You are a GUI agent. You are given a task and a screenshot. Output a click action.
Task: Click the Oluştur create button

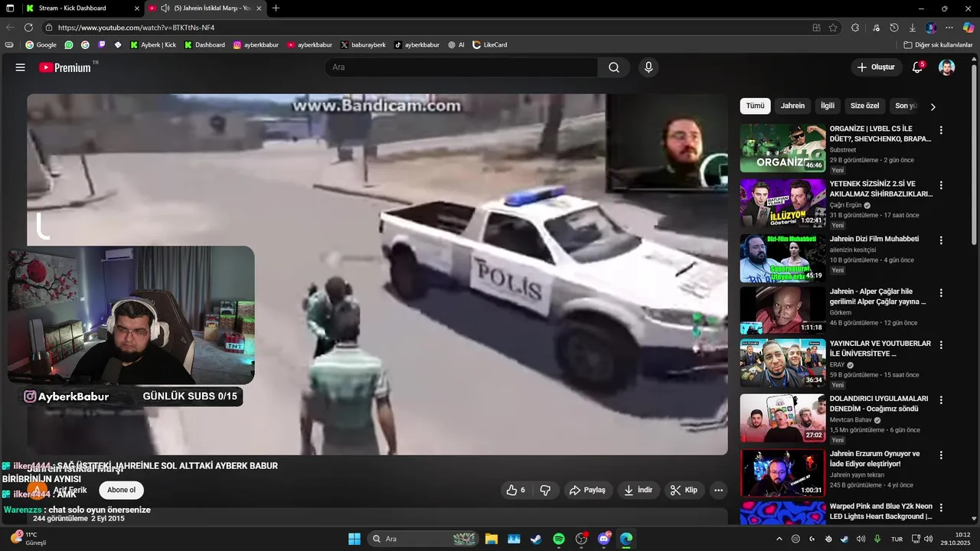click(876, 67)
